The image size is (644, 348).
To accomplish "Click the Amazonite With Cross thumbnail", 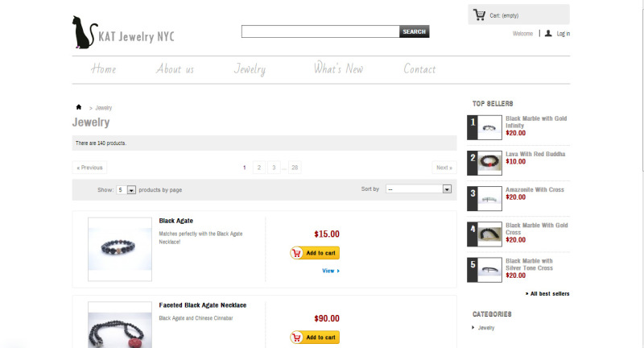I will [490, 198].
